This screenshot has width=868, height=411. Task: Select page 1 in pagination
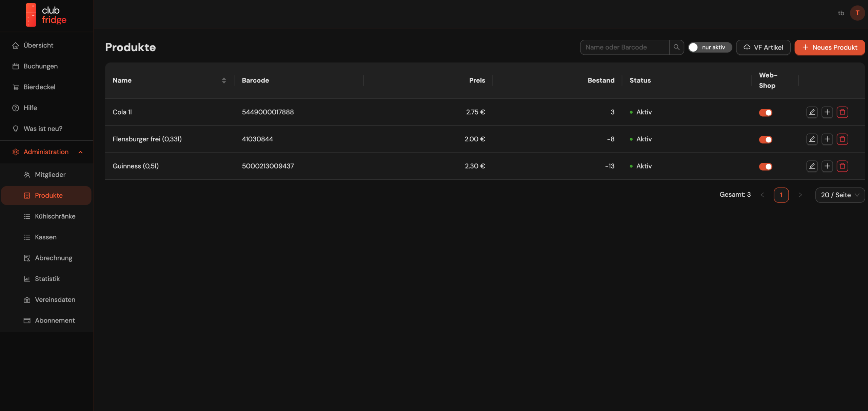coord(781,195)
